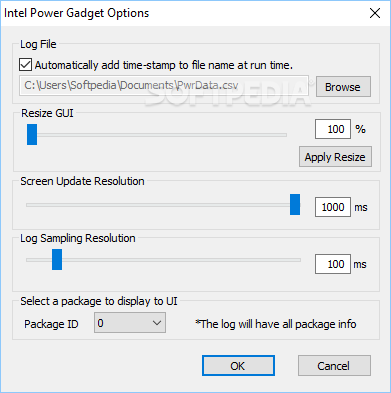The image size is (391, 393).
Task: Cancel the options dialog
Action: click(x=334, y=366)
